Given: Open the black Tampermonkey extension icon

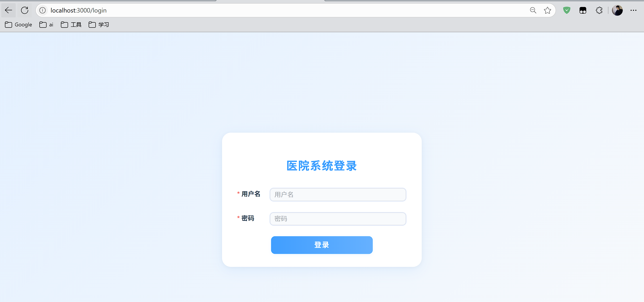Looking at the screenshot, I should pos(583,10).
